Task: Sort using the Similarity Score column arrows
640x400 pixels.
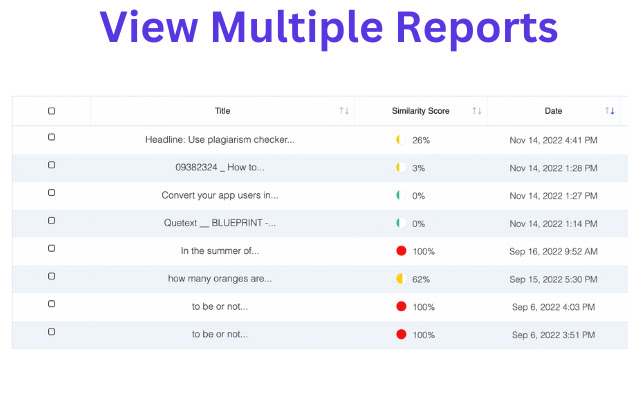Action: (477, 111)
